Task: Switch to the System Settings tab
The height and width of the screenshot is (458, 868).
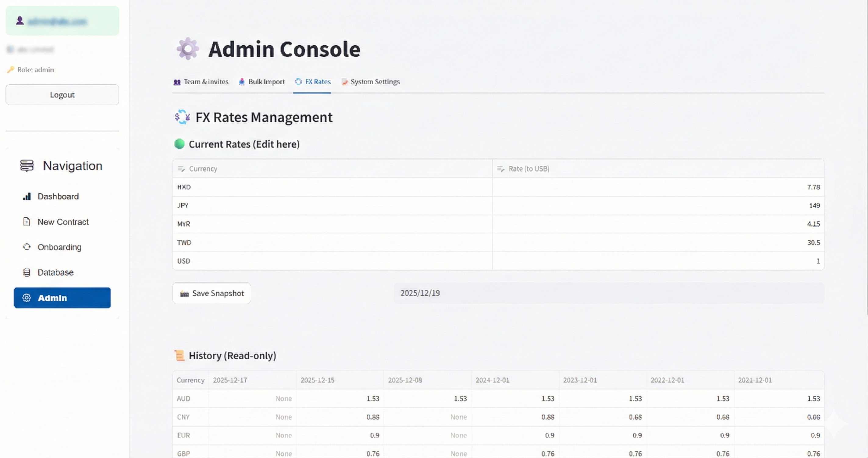Action: pos(371,82)
